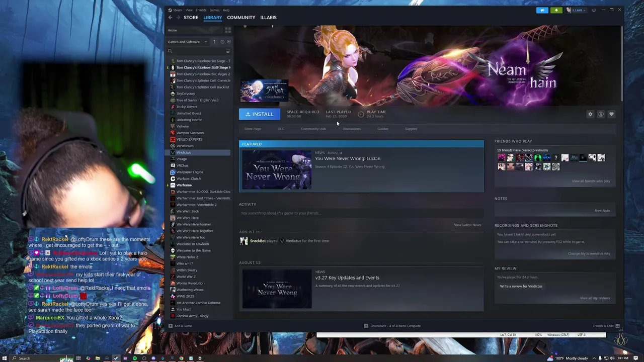Click the activity say-something input field

(x=360, y=213)
